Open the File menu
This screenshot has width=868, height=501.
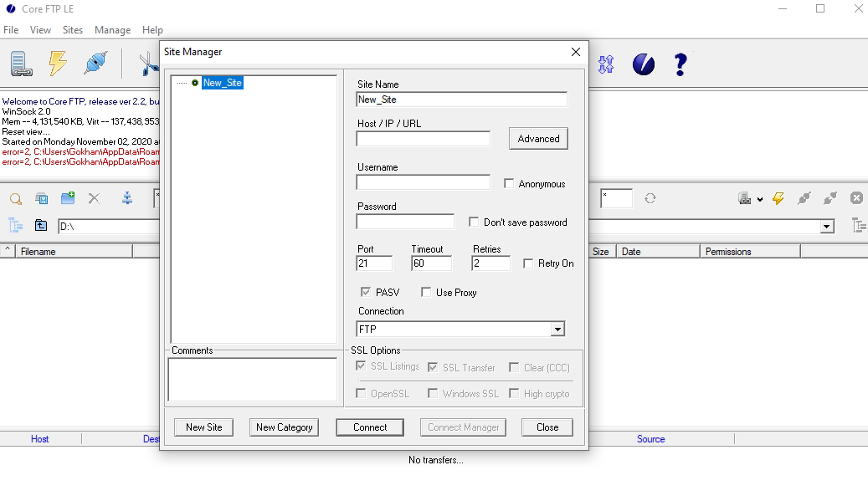[11, 30]
